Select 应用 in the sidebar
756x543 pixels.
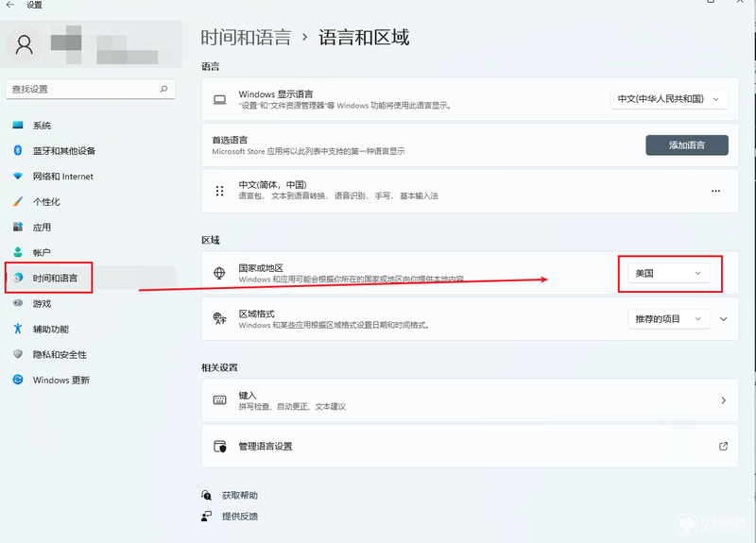[x=90, y=227]
